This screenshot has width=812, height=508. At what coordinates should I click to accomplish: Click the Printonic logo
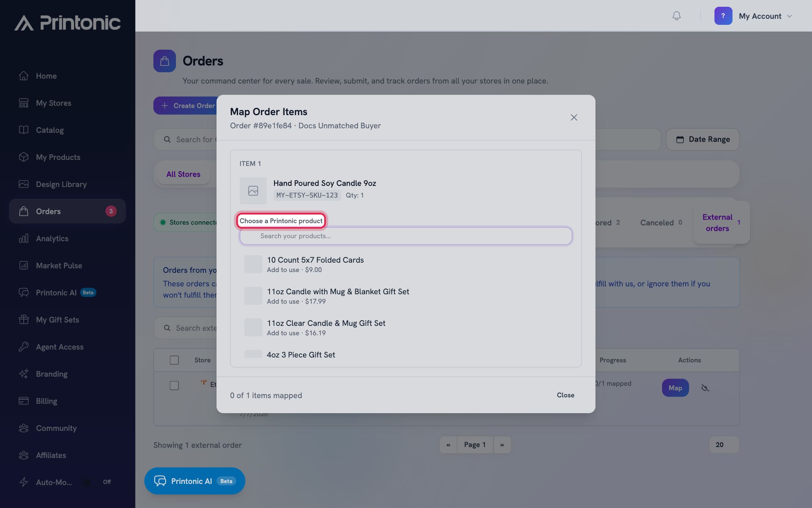(68, 23)
